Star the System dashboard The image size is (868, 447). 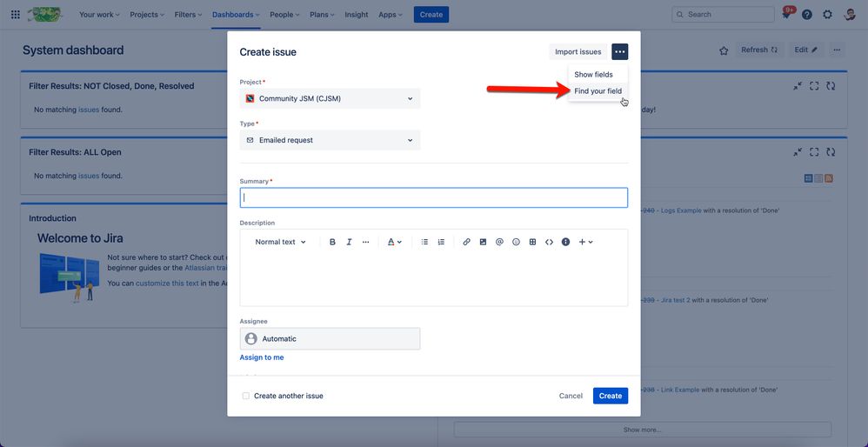tap(724, 50)
